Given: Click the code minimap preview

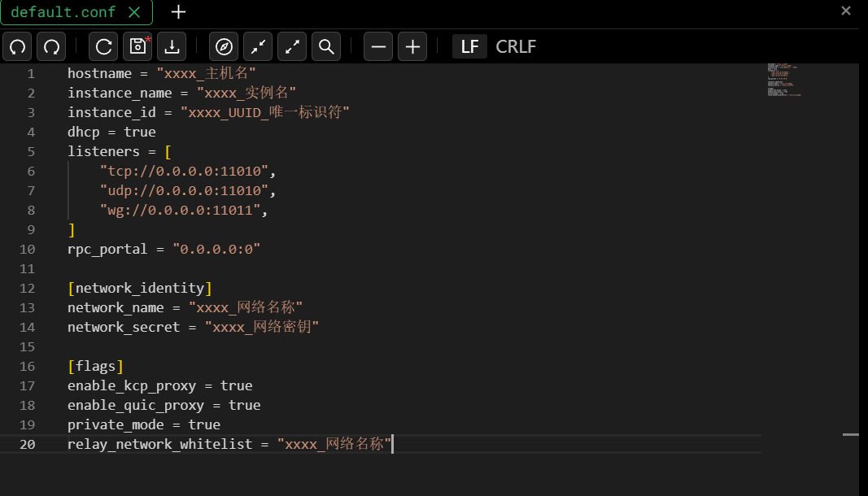Looking at the screenshot, I should point(784,80).
